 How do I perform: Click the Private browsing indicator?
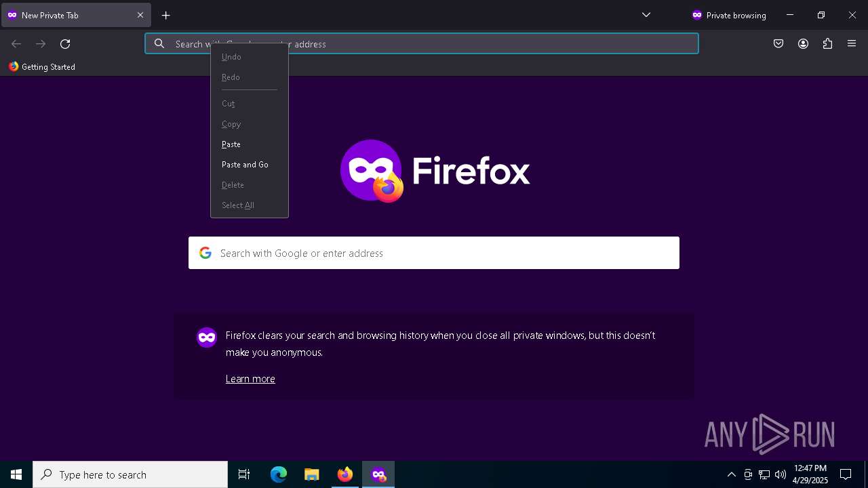[728, 15]
